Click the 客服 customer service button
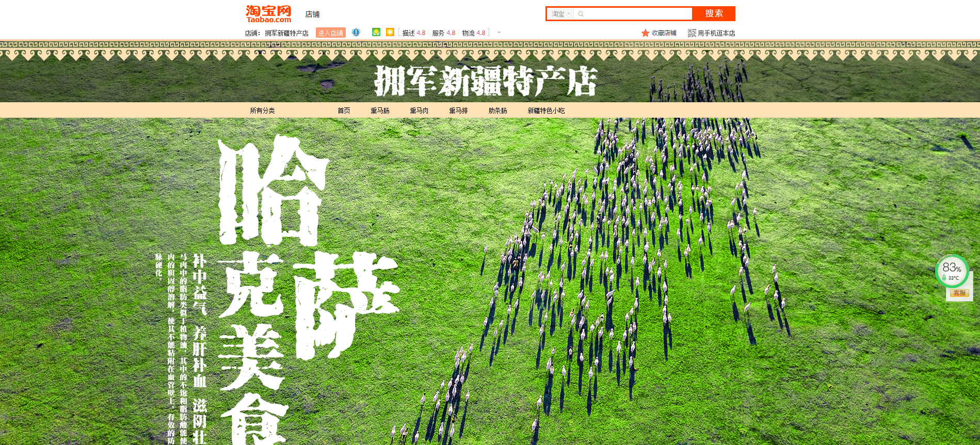Viewport: 980px width, 445px height. [x=959, y=293]
